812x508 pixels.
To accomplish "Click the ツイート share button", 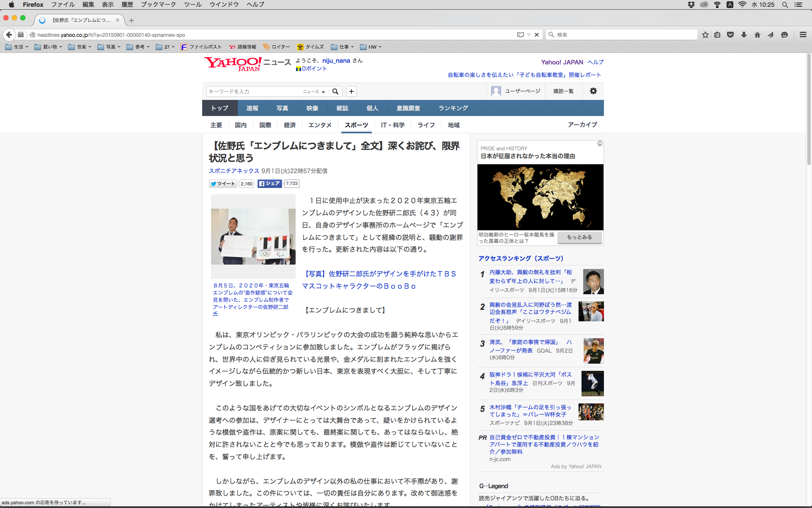I will pos(223,184).
